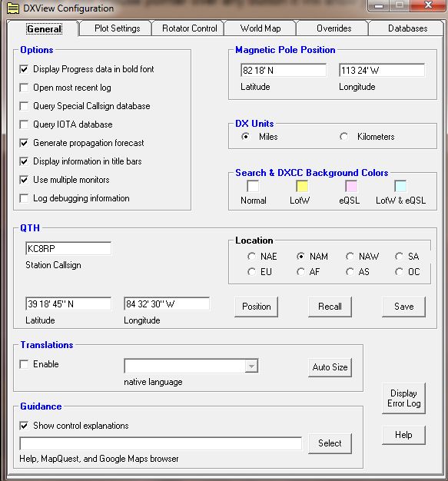This screenshot has height=481, width=448.
Task: Click the pink eQSL color swatch
Action: point(351,186)
